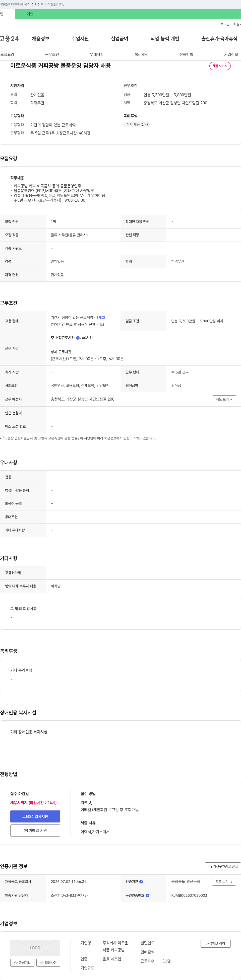This screenshot has height=980, width=241.
Task: Click the 2025.07.02 11:46:31 registration date
Action: [x=69, y=881]
